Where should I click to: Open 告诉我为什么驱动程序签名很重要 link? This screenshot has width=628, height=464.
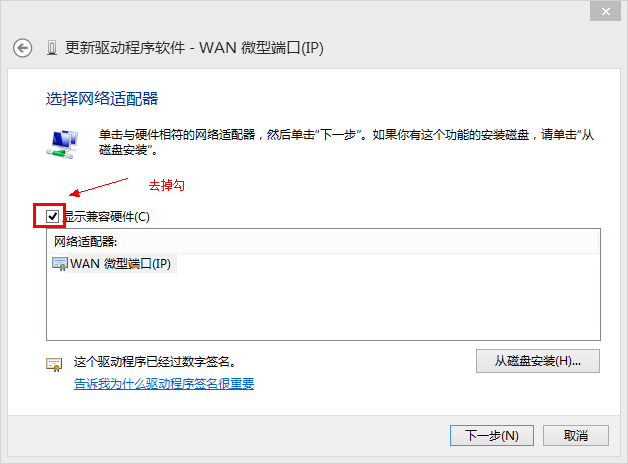coord(164,383)
